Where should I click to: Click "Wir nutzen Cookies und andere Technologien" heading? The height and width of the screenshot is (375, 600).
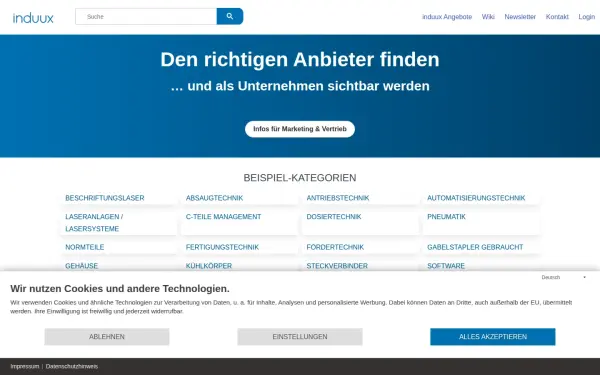120,289
